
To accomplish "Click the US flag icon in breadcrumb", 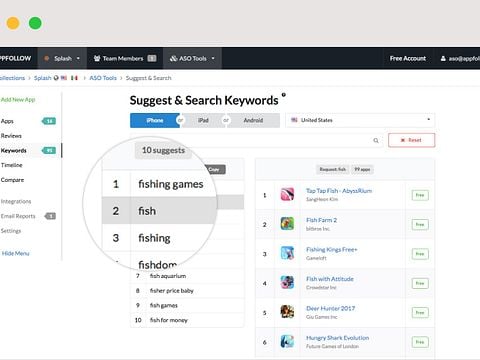I will (64, 78).
